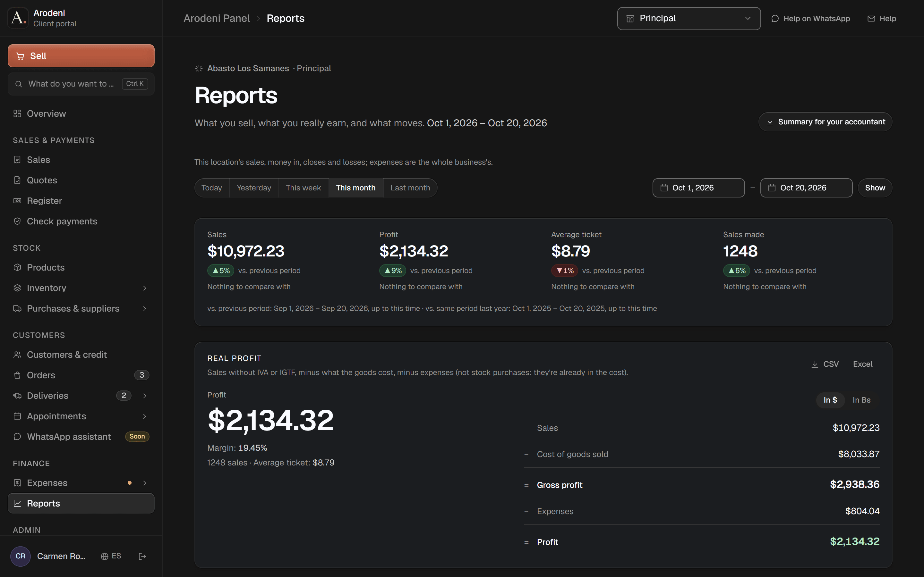
Task: Click the globe language ES icon
Action: pos(104,556)
